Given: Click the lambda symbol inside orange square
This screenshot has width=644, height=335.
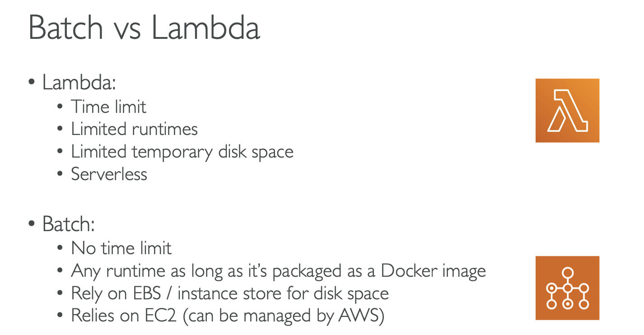Looking at the screenshot, I should click(567, 111).
